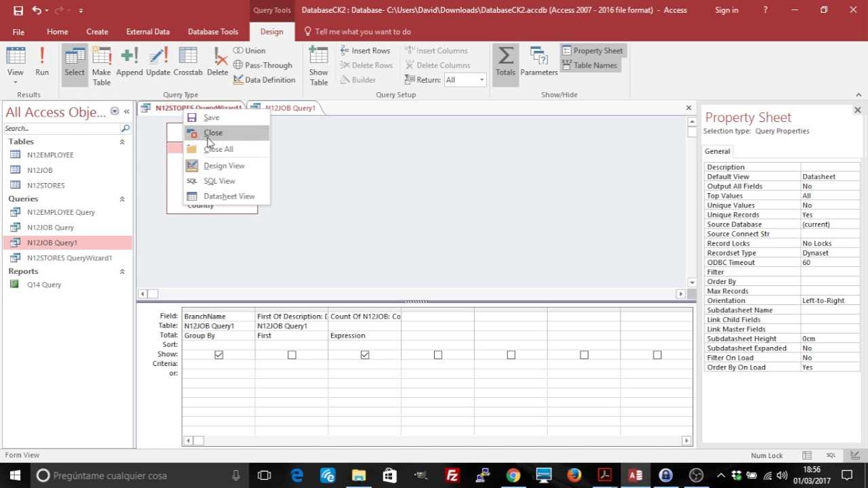Screen dimensions: 868x488
Task: Choose the Make Table query icon
Action: [102, 66]
